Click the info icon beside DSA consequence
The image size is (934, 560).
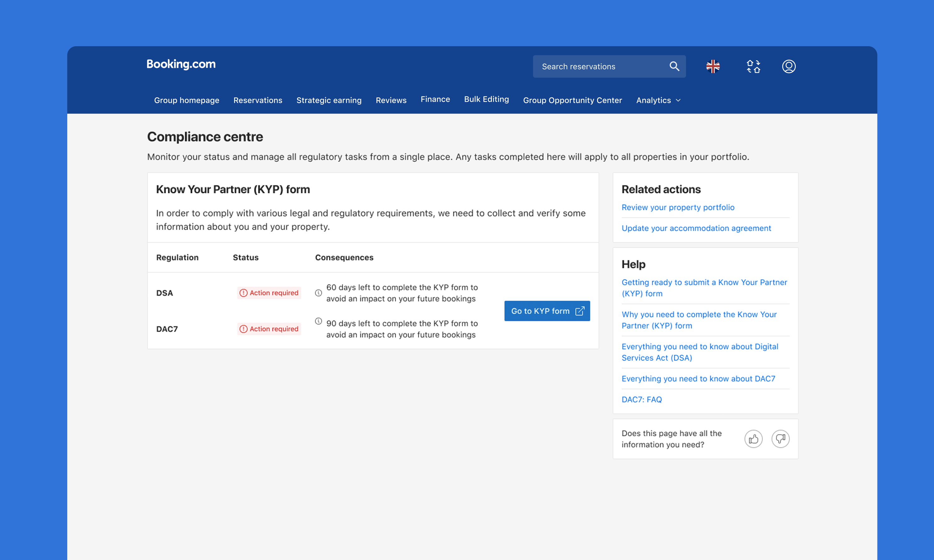coord(318,293)
